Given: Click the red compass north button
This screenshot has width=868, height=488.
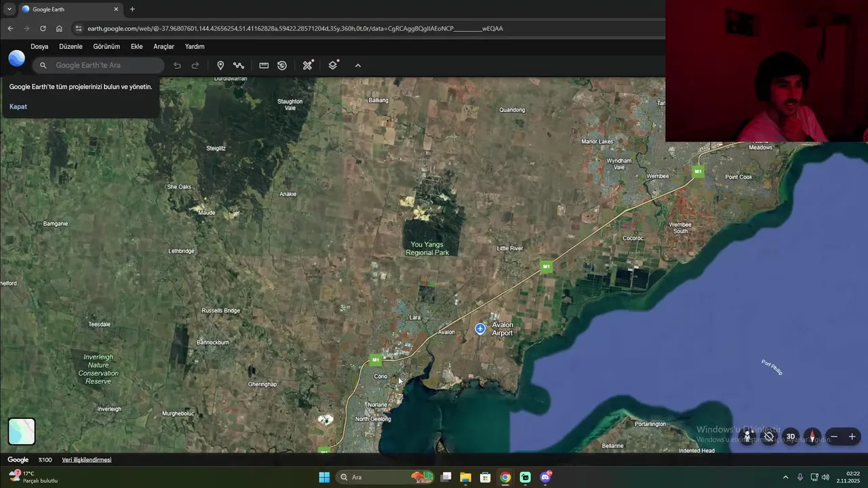Looking at the screenshot, I should (x=812, y=436).
